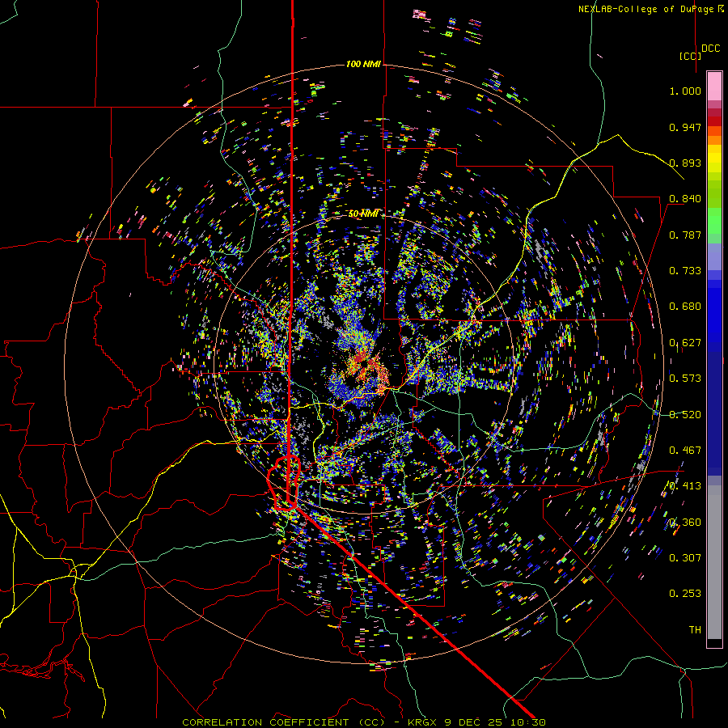The image size is (728, 728).
Task: Select the 0.840 scale value
Action: point(685,199)
